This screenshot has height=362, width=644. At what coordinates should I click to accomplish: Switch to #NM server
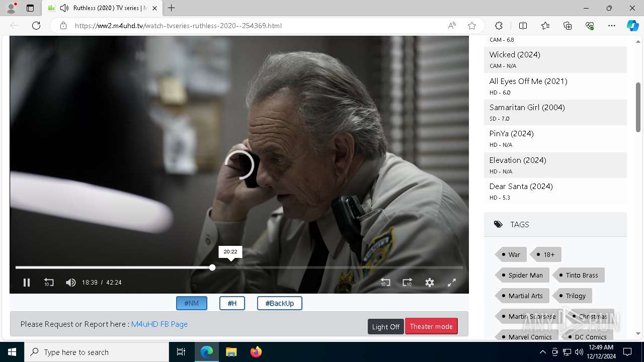pyautogui.click(x=192, y=303)
